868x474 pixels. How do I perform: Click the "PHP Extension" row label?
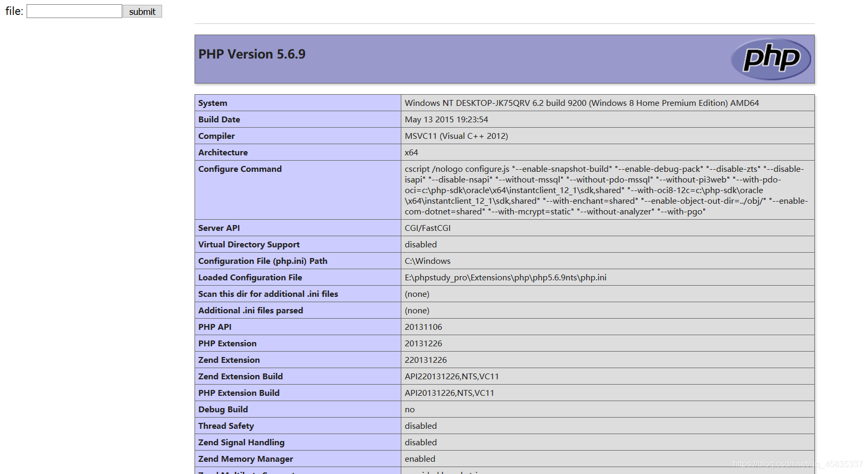coord(227,344)
